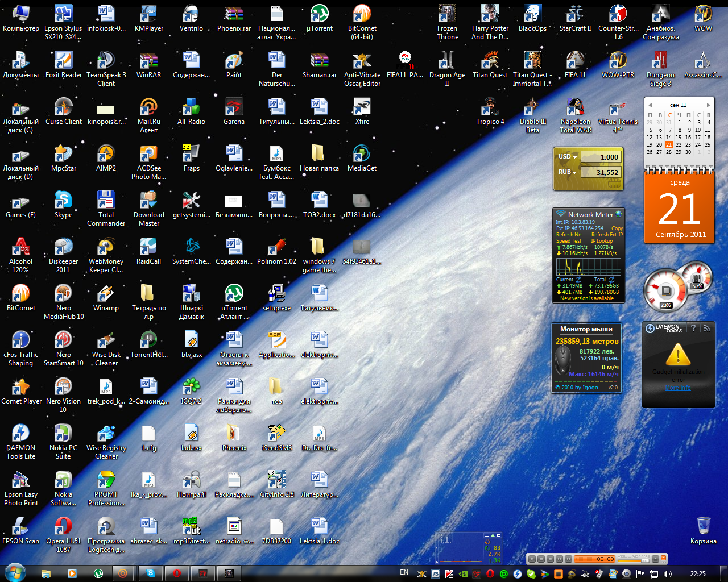Open the USD currency dropdown in converter gadget
Viewport: 728px width, 582px height.
tap(567, 157)
